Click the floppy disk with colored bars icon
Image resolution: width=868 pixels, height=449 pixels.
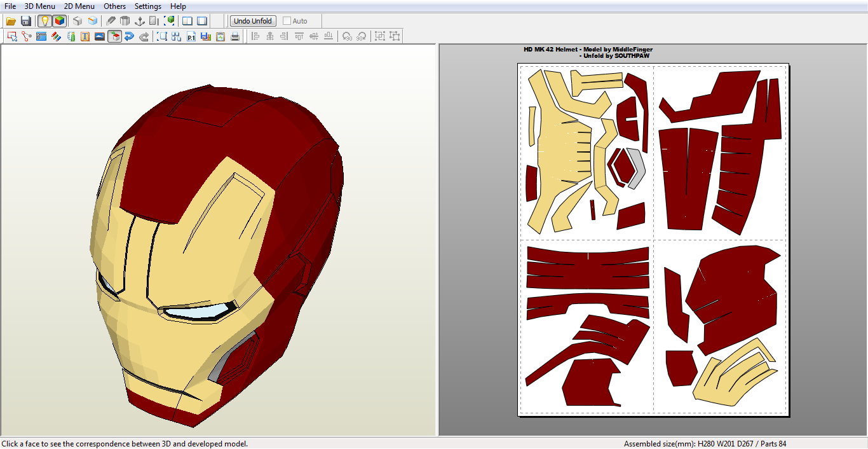coord(206,36)
